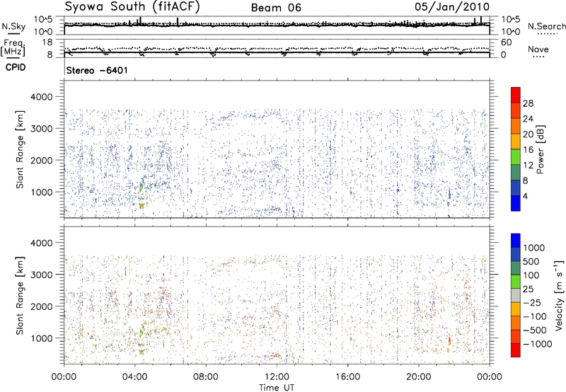This screenshot has width=566, height=392.
Task: Select Power color bar segment between 24 and 28
Action: click(x=516, y=110)
